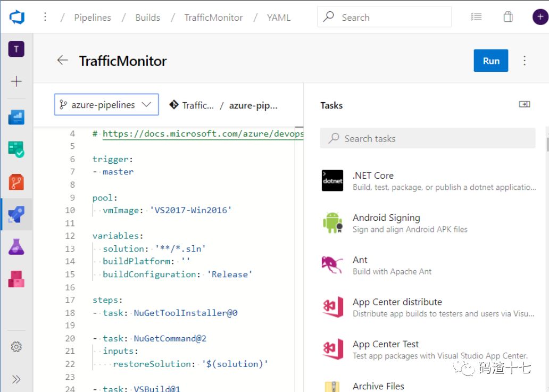The image size is (549, 392).
Task: Open the Repos hub icon
Action: (x=16, y=182)
